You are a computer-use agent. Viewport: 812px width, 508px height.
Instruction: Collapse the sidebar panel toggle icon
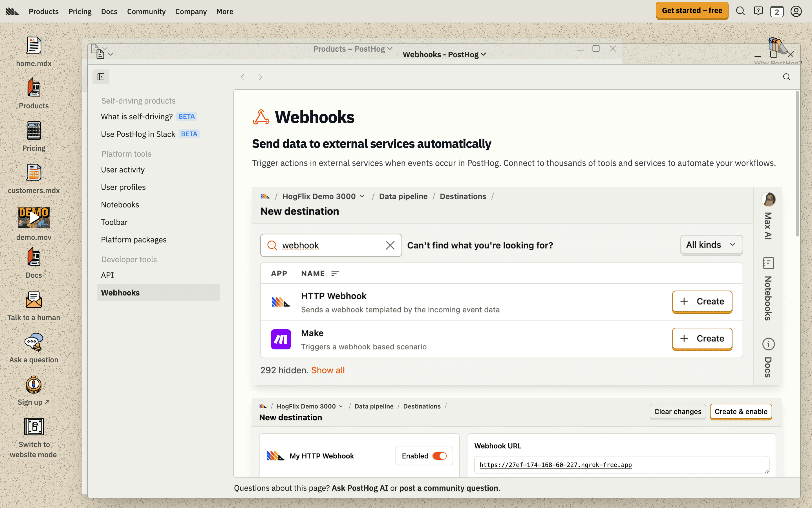101,77
